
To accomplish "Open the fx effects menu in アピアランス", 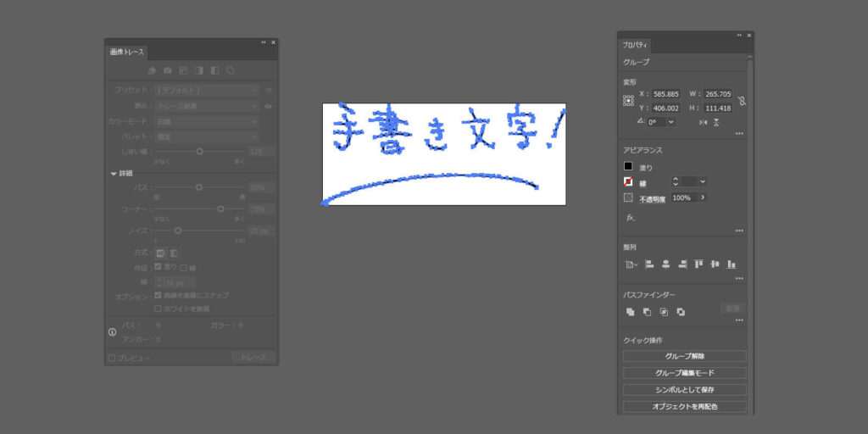I will [x=631, y=218].
